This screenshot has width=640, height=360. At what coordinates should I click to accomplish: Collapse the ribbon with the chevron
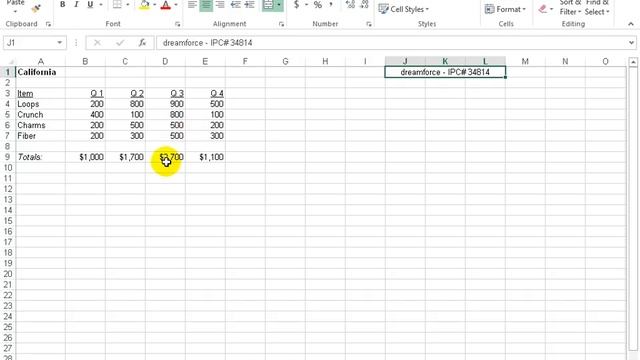[631, 24]
